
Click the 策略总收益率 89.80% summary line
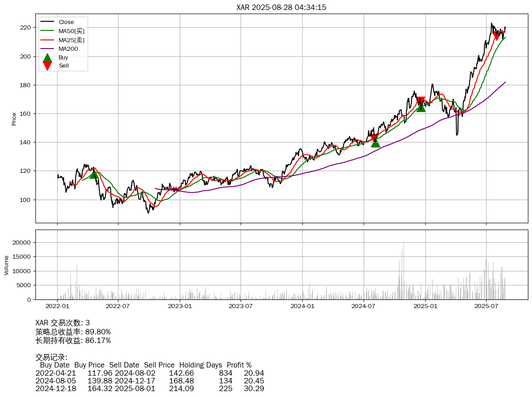tap(73, 332)
